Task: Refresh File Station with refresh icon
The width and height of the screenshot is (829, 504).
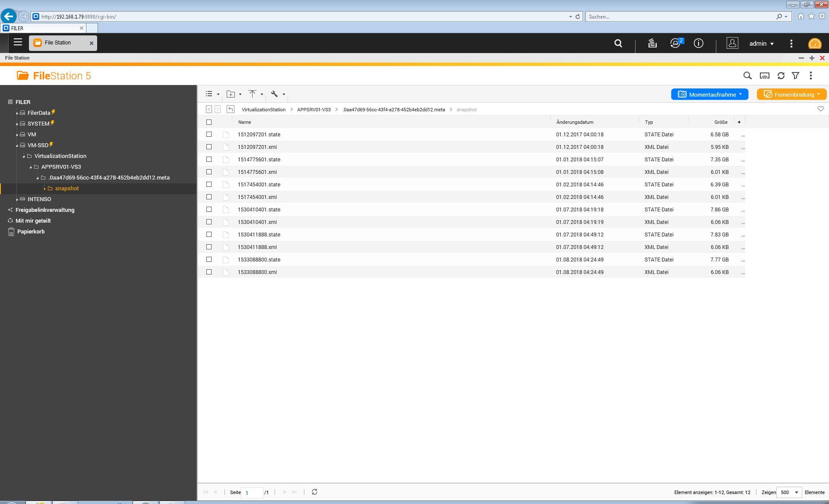Action: 781,76
